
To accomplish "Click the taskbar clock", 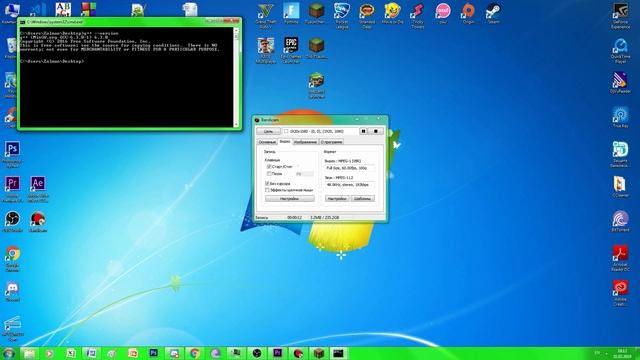I will click(622, 353).
